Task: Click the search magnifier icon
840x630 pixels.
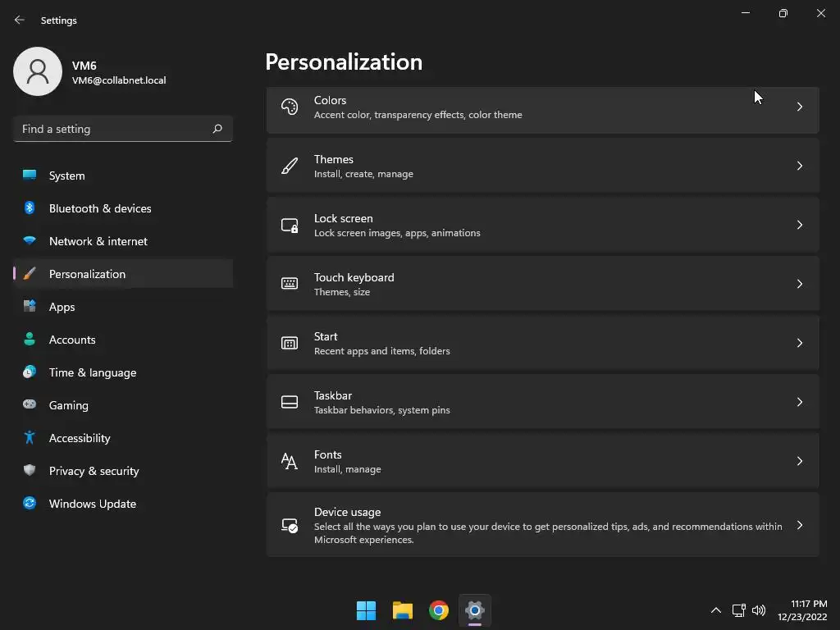Action: pyautogui.click(x=217, y=129)
